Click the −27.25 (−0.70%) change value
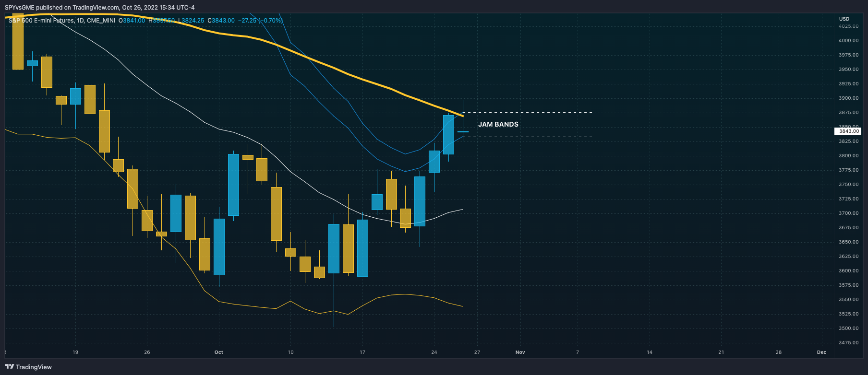Viewport: 868px width, 375px height. pos(260,21)
